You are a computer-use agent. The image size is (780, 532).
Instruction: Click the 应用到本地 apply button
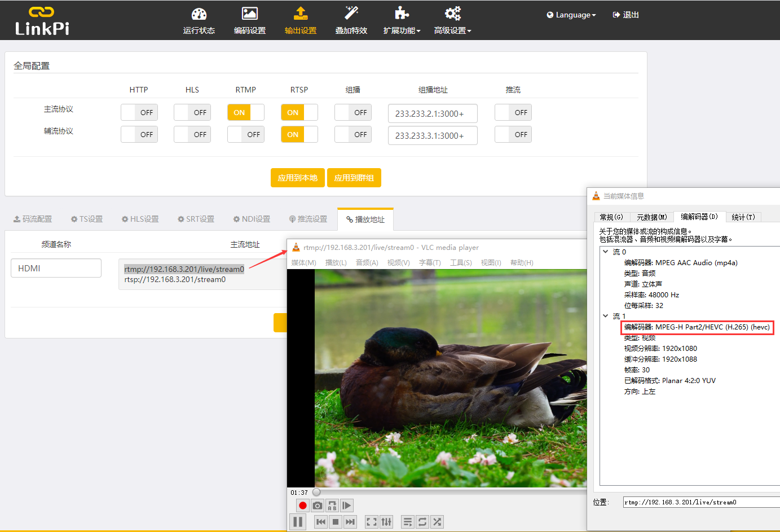point(297,177)
